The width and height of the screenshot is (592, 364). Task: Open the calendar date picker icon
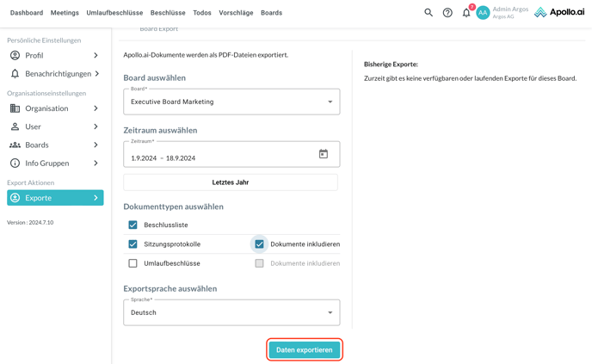pyautogui.click(x=324, y=155)
